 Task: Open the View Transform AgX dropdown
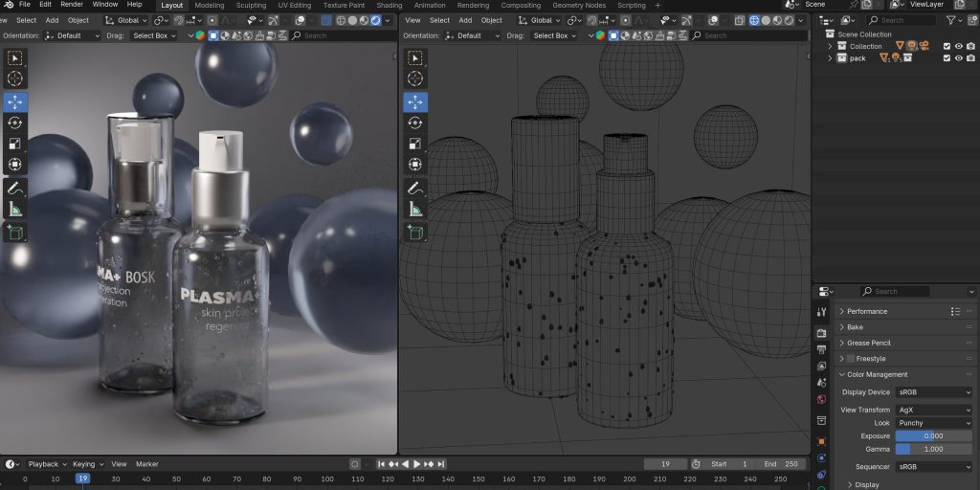click(x=934, y=410)
